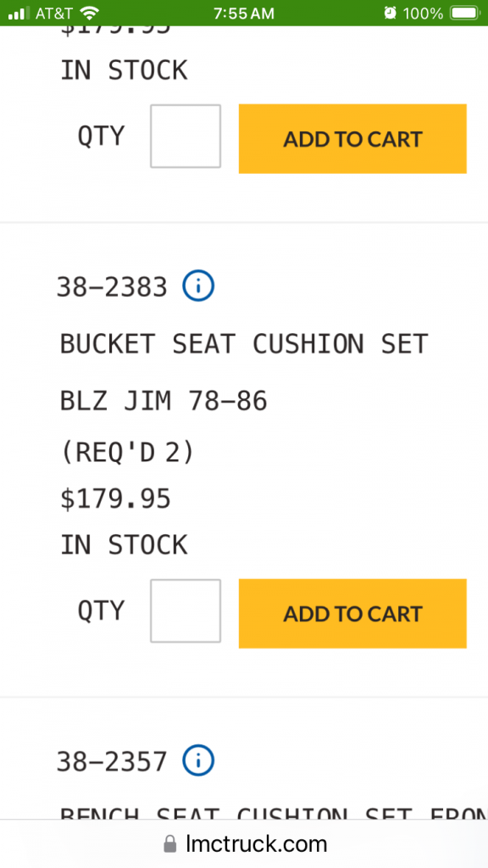Add bucket seat cushion set to cart

(x=352, y=614)
